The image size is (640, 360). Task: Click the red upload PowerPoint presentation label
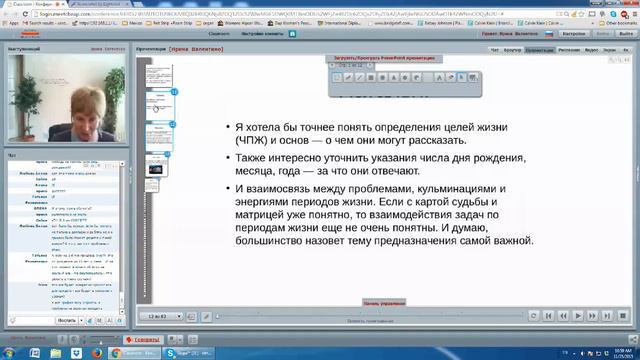(384, 58)
